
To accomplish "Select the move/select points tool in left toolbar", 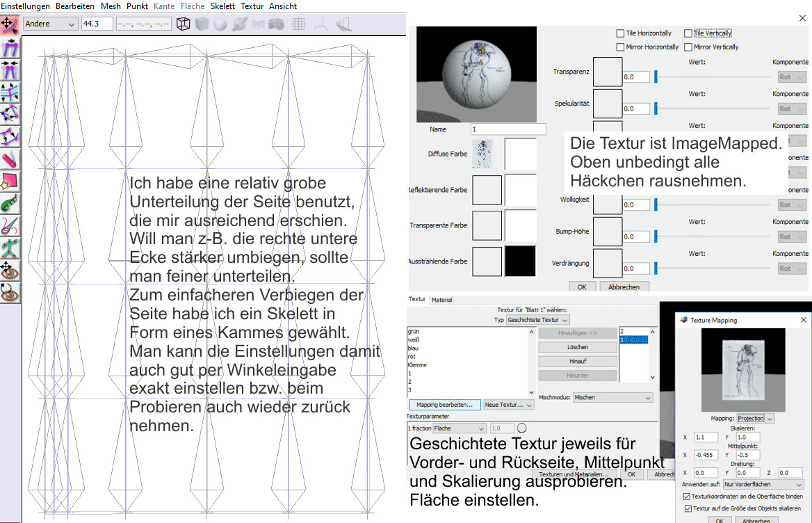I will [x=10, y=24].
